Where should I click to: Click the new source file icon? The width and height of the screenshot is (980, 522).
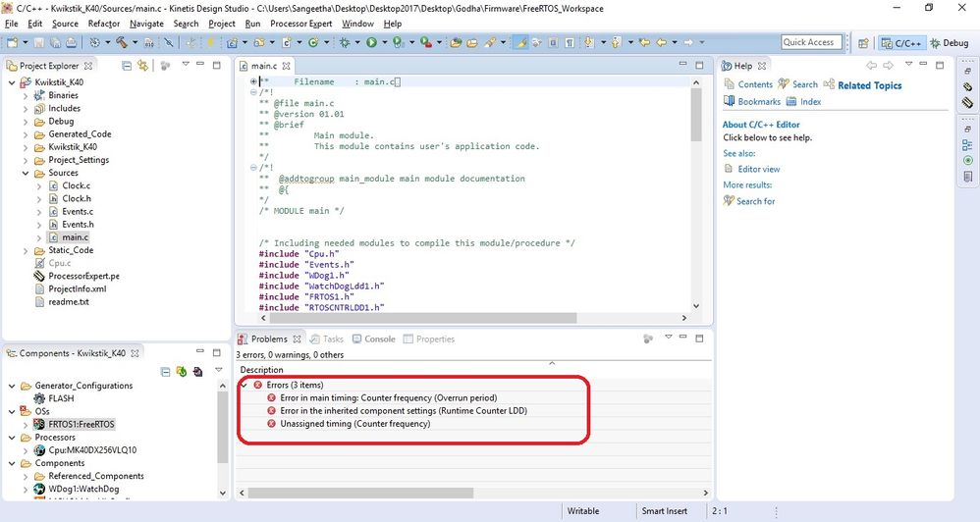(287, 42)
